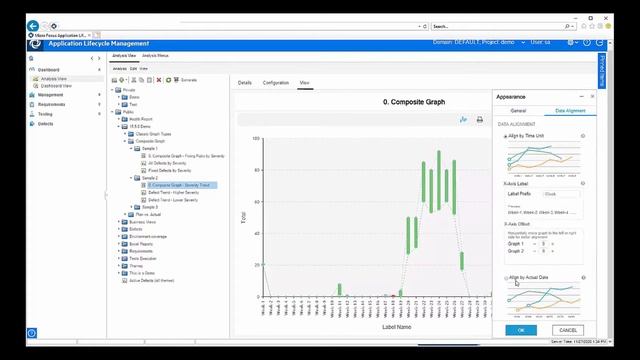
Task: Expand the Business Views folder
Action: tap(119, 222)
